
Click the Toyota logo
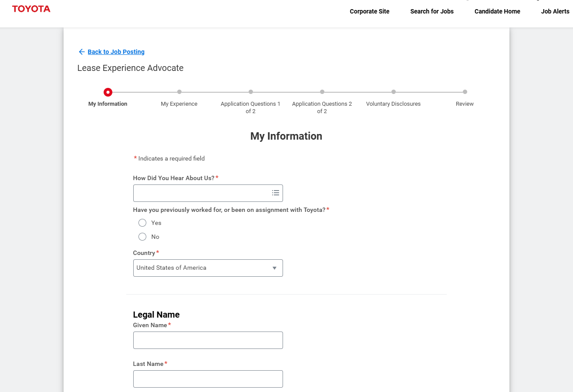coord(31,9)
